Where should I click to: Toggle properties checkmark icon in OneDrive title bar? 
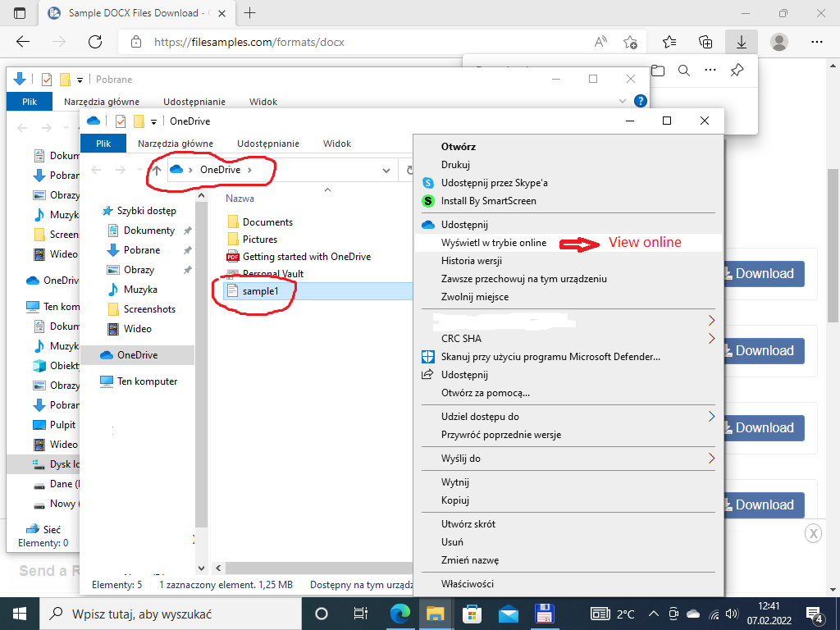(121, 121)
